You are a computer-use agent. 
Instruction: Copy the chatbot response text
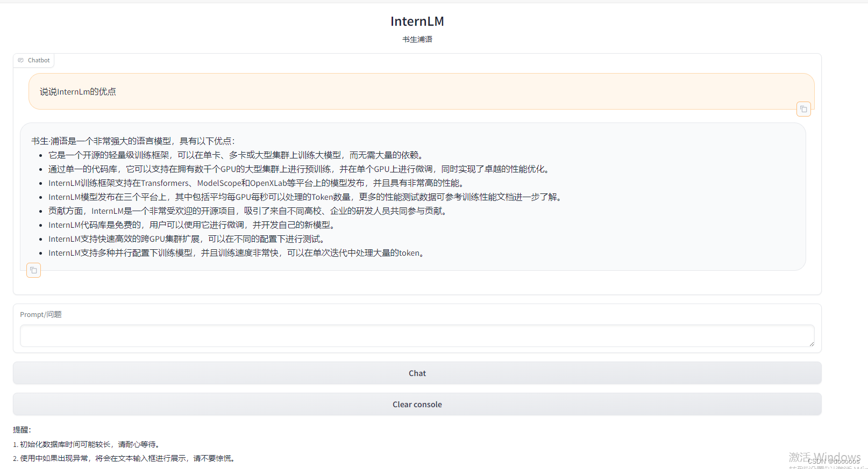pyautogui.click(x=33, y=270)
